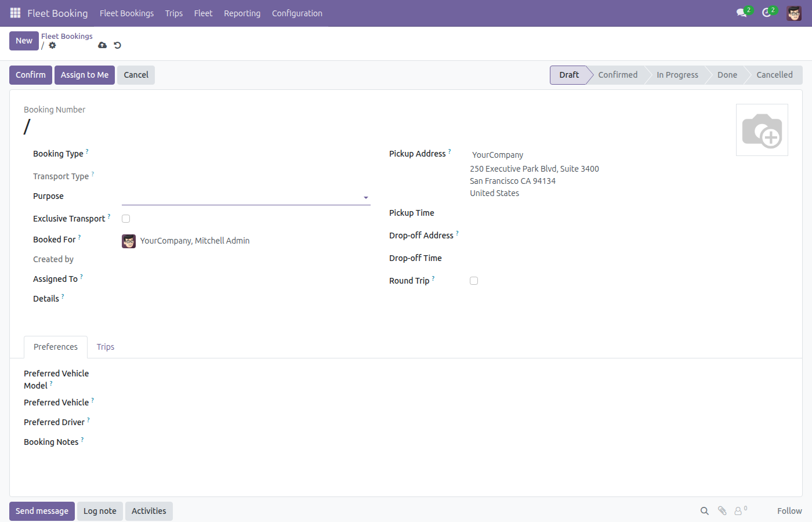The width and height of the screenshot is (812, 522).
Task: Open the Fleet menu
Action: pos(204,13)
